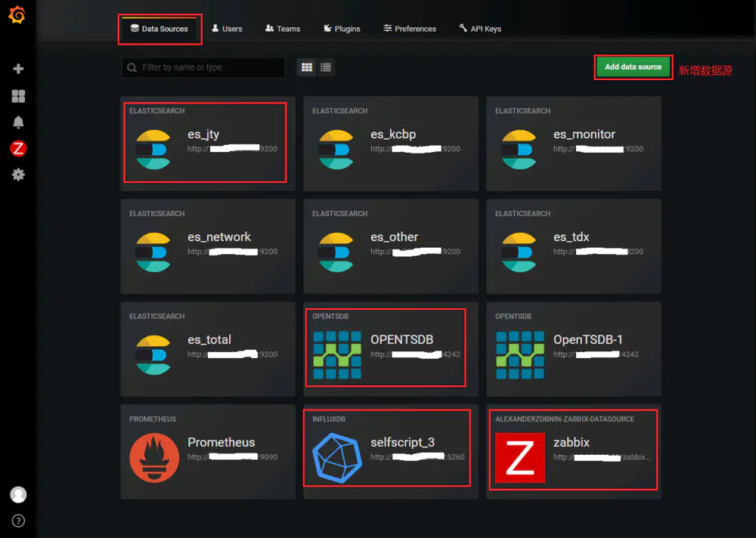The height and width of the screenshot is (538, 756).
Task: Click the Prometheus URL ending in 9090
Action: pyautogui.click(x=232, y=457)
